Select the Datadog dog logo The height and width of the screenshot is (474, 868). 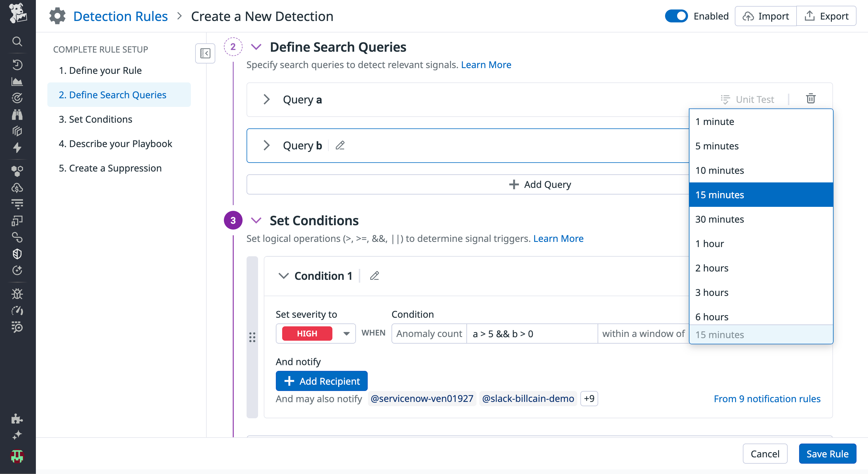[x=17, y=14]
